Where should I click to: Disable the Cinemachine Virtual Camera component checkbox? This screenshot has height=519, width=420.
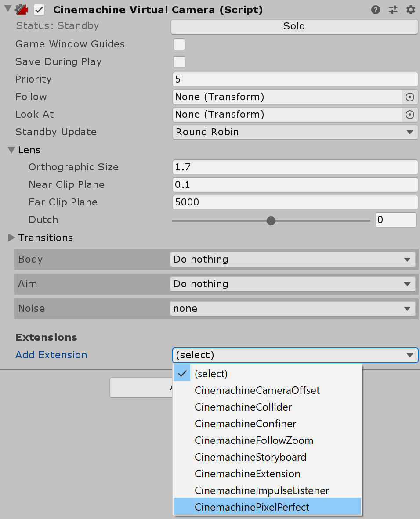pyautogui.click(x=40, y=10)
